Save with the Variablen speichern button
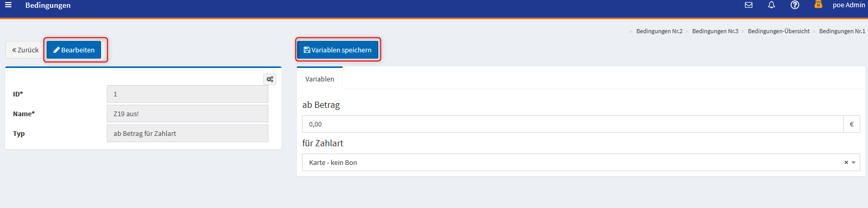 (x=338, y=50)
